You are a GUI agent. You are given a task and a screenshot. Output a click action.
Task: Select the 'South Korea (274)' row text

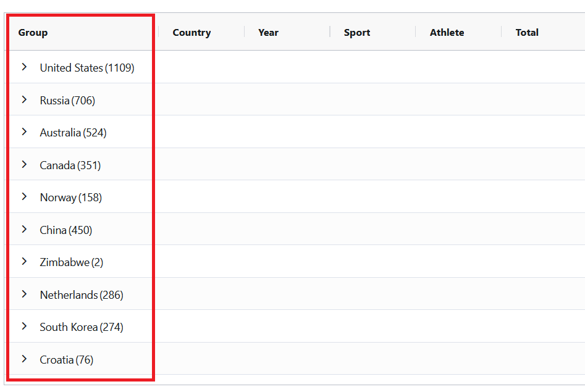(x=82, y=327)
